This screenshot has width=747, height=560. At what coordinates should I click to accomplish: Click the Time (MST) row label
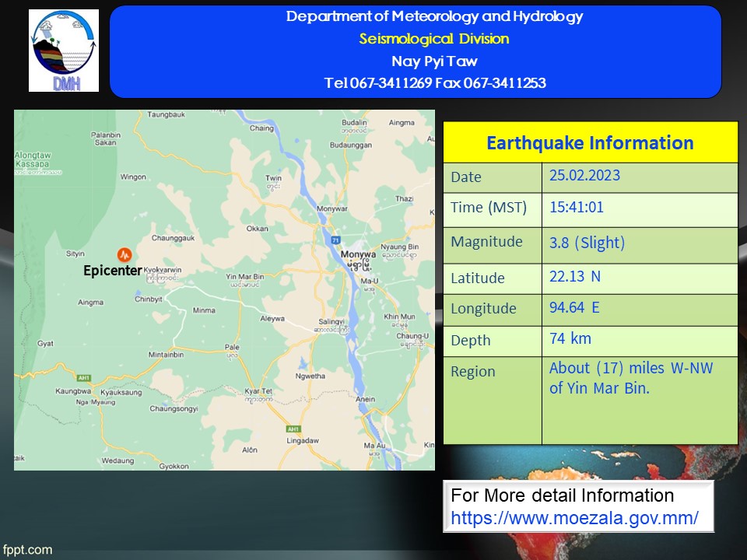(x=489, y=208)
